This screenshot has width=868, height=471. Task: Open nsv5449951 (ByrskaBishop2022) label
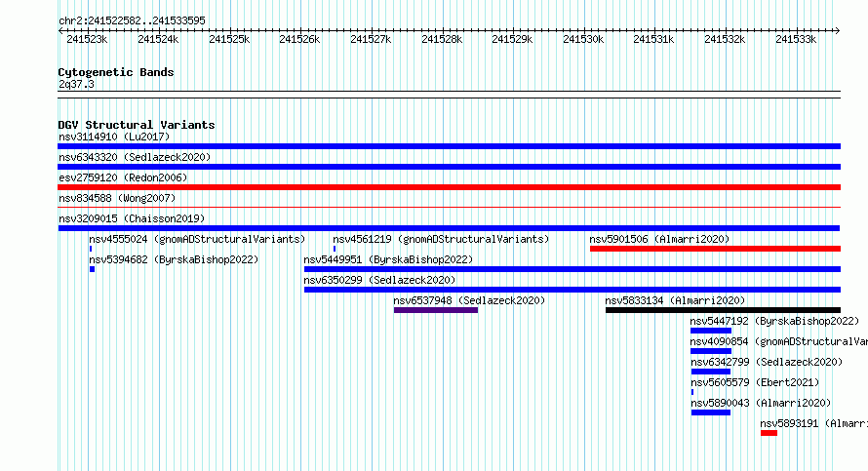388,259
